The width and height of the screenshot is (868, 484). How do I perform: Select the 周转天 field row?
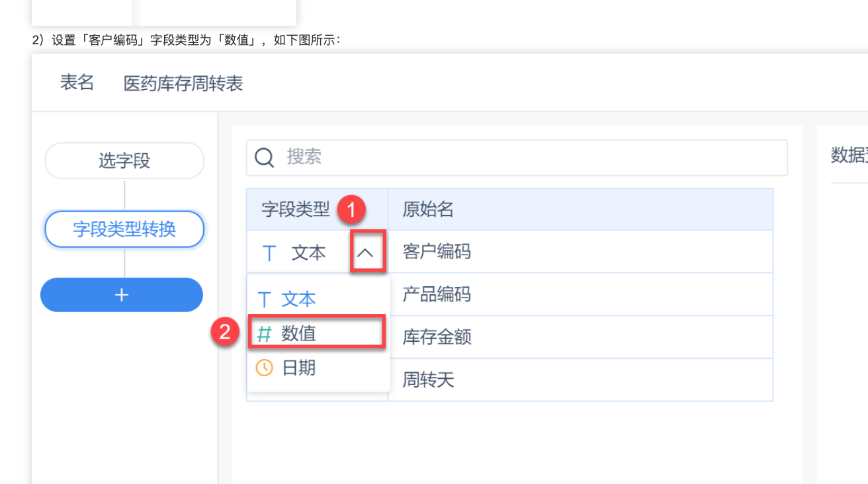pos(580,380)
